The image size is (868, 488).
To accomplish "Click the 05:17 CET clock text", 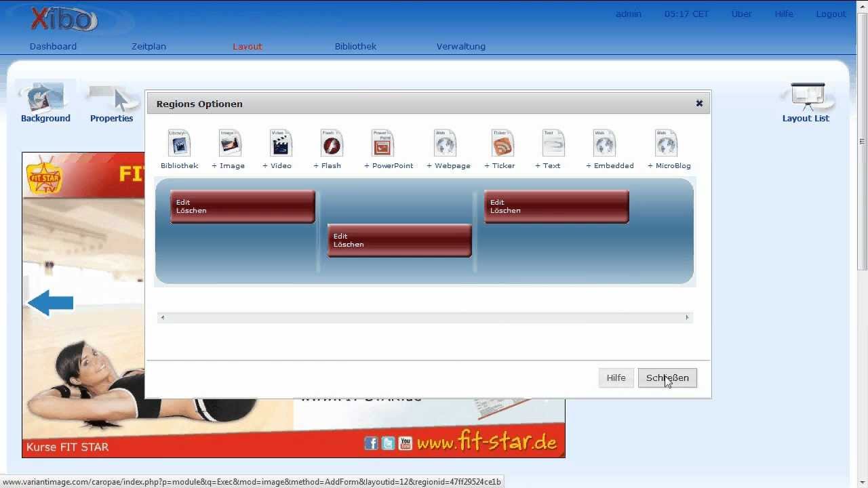I will [x=686, y=14].
